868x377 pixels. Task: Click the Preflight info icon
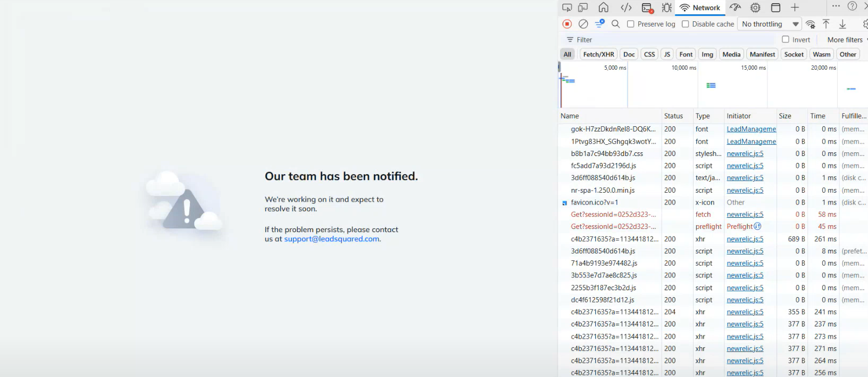coord(757,226)
